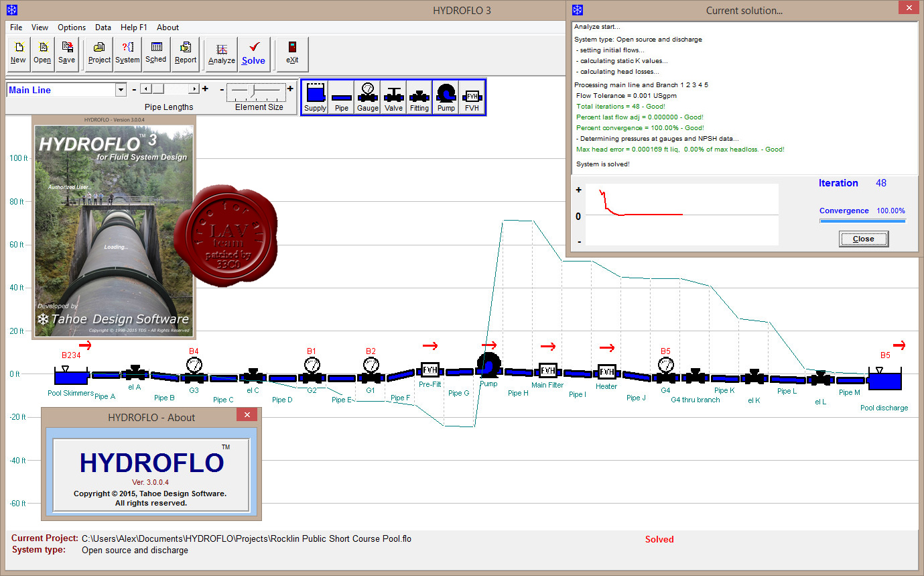Open the About menu
The image size is (924, 576).
point(168,27)
